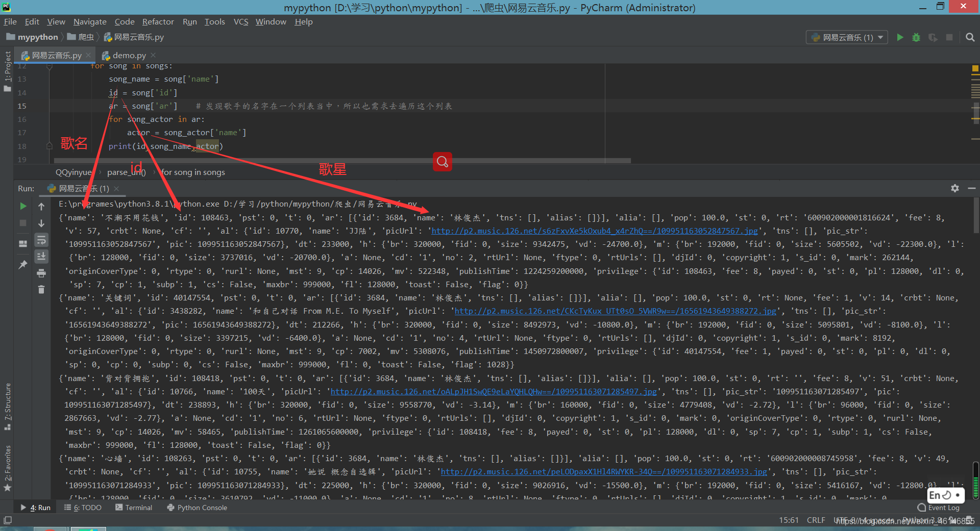Open the Favorites tool window
Screen dimensions: 980x531
(7, 468)
